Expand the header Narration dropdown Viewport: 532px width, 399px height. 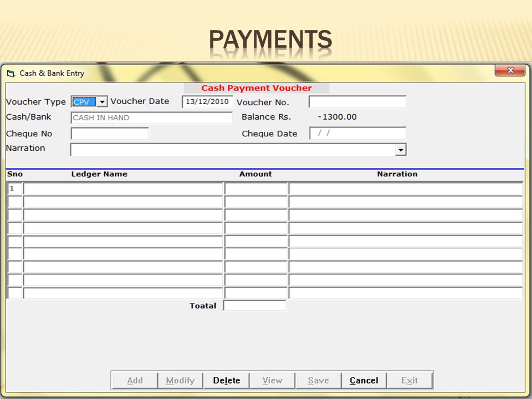click(x=401, y=150)
